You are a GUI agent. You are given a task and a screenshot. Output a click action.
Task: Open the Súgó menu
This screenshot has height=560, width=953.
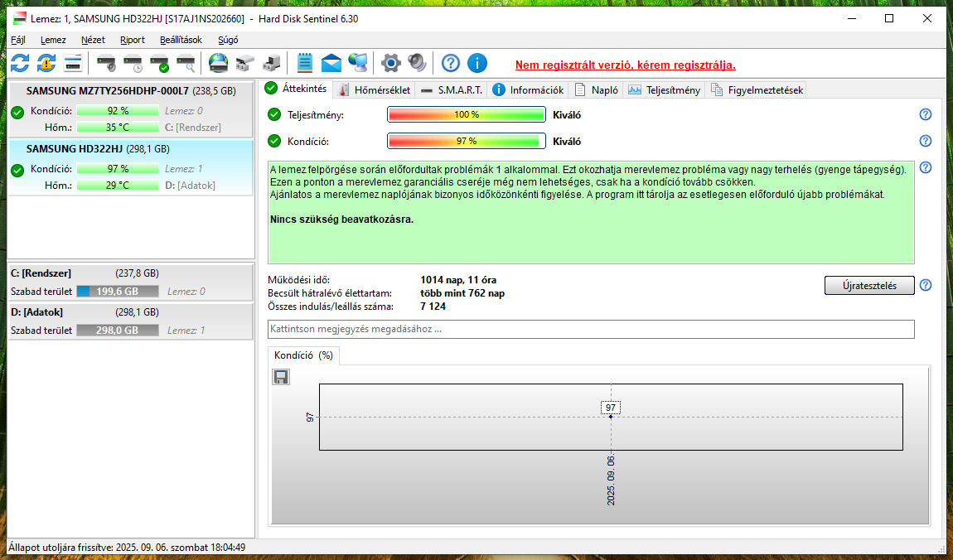coord(228,40)
